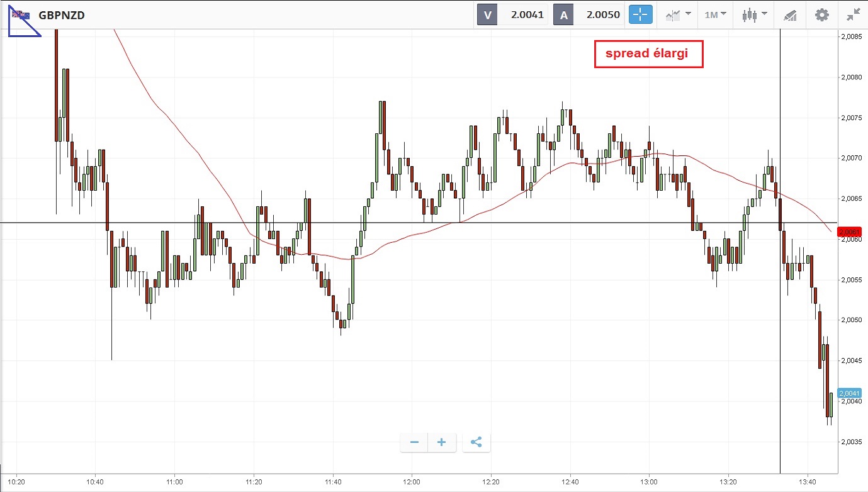Zoom out the chart with the minus button

(414, 442)
